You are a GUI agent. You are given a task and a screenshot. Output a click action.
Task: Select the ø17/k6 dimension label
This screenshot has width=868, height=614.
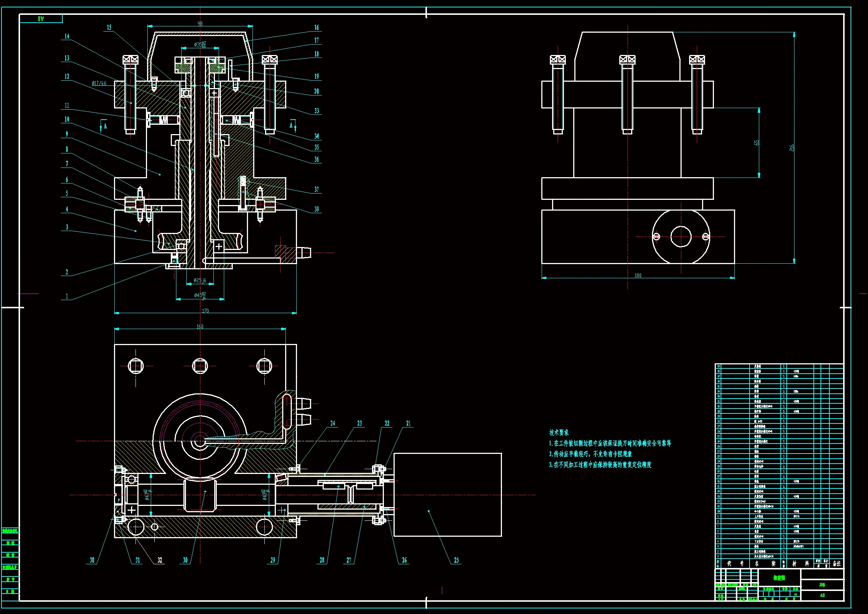click(99, 83)
